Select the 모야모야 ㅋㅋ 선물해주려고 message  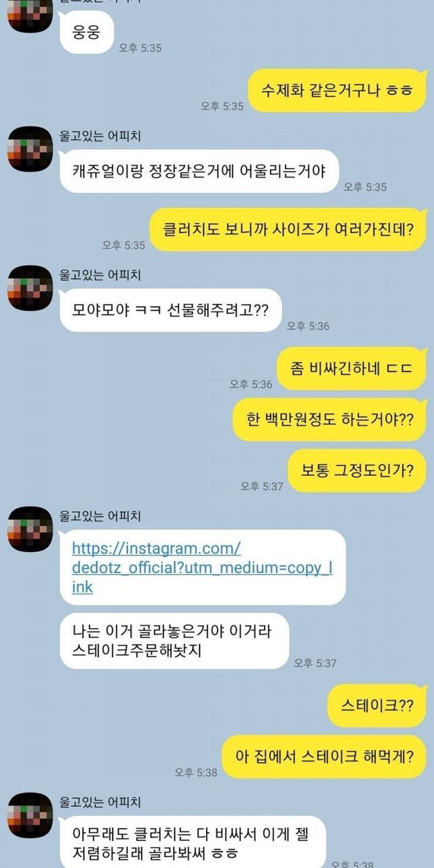tap(170, 310)
